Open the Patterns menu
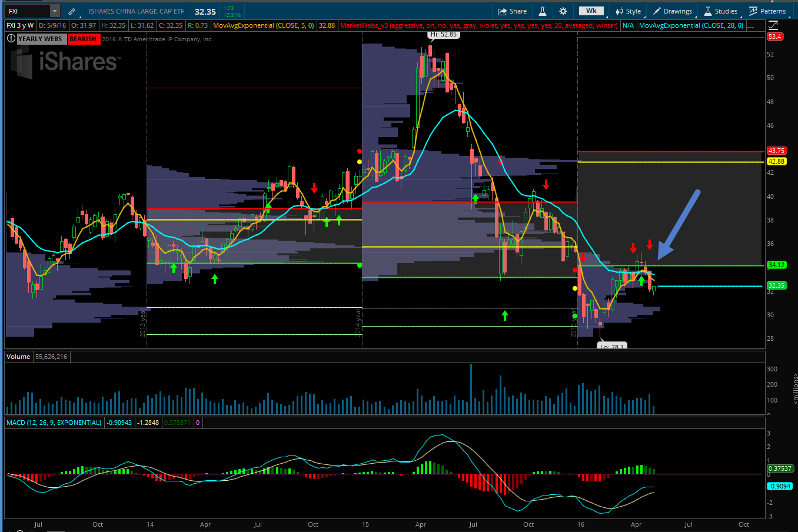798x532 pixels. (x=767, y=11)
